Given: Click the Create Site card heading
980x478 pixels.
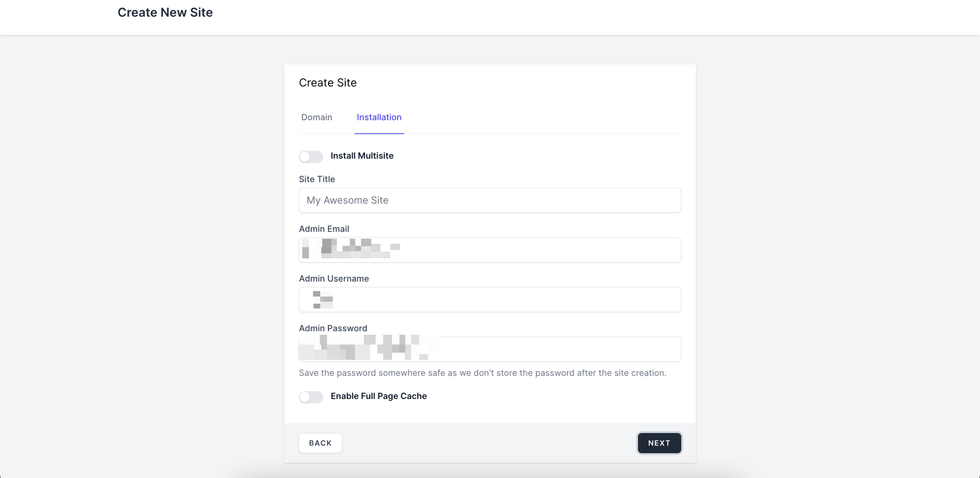Looking at the screenshot, I should click(328, 83).
